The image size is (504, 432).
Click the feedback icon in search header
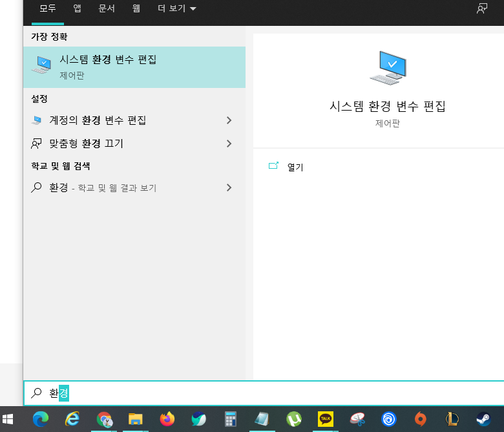pos(482,8)
